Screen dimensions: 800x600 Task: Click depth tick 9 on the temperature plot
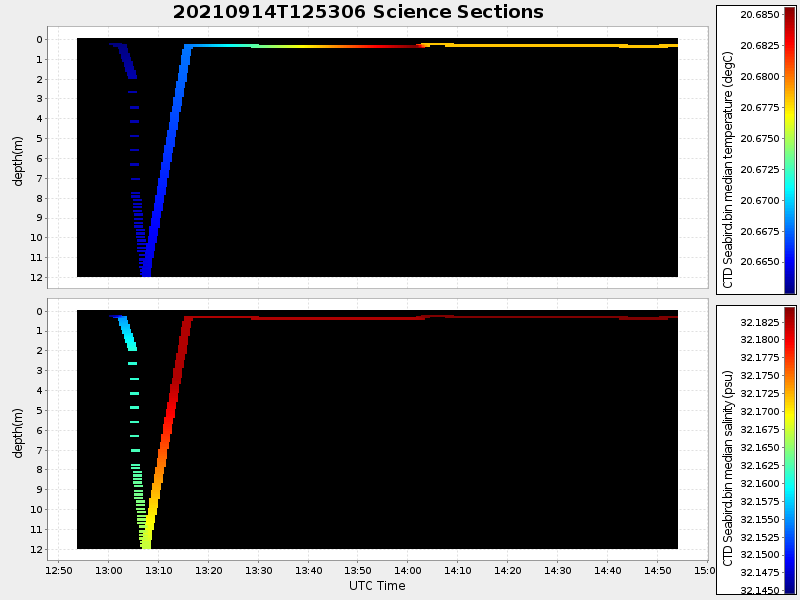point(39,218)
